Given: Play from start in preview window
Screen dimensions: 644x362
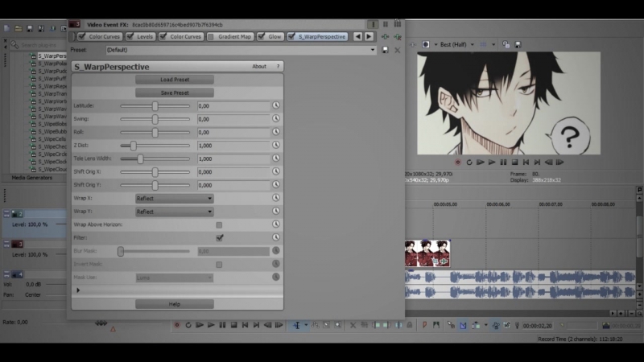Looking at the screenshot, I should 480,162.
